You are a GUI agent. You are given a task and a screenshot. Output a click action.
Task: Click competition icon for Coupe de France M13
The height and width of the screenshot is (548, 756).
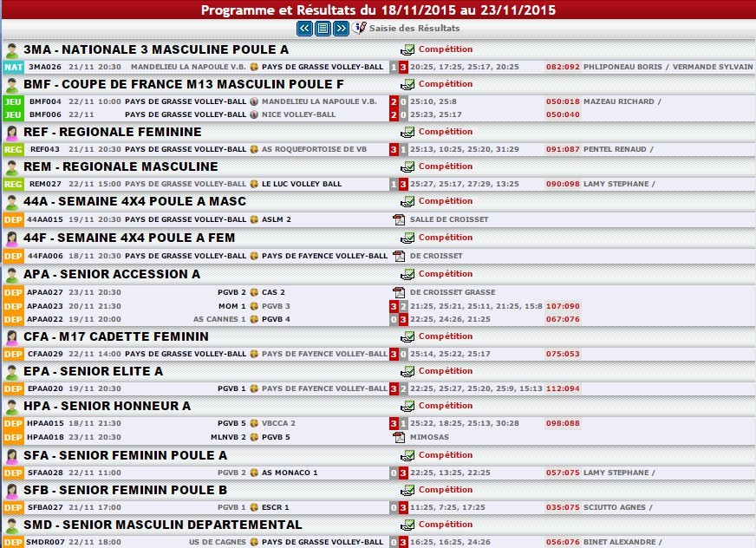[407, 84]
